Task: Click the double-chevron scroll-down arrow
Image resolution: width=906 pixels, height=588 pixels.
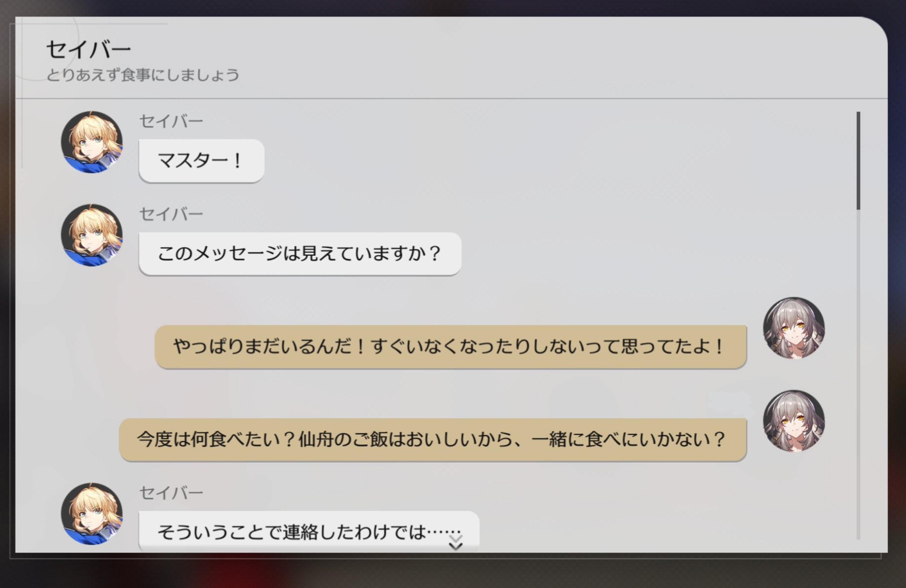Action: [456, 542]
